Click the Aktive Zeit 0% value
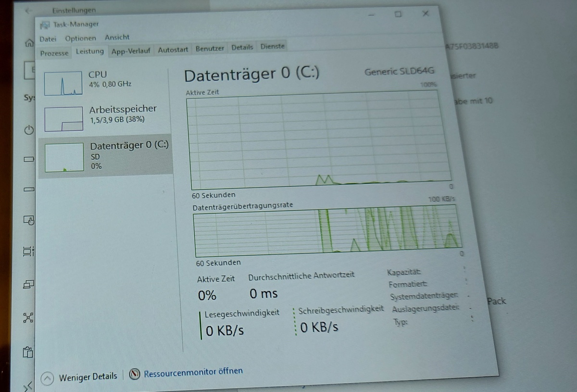This screenshot has height=392, width=577. click(x=207, y=295)
